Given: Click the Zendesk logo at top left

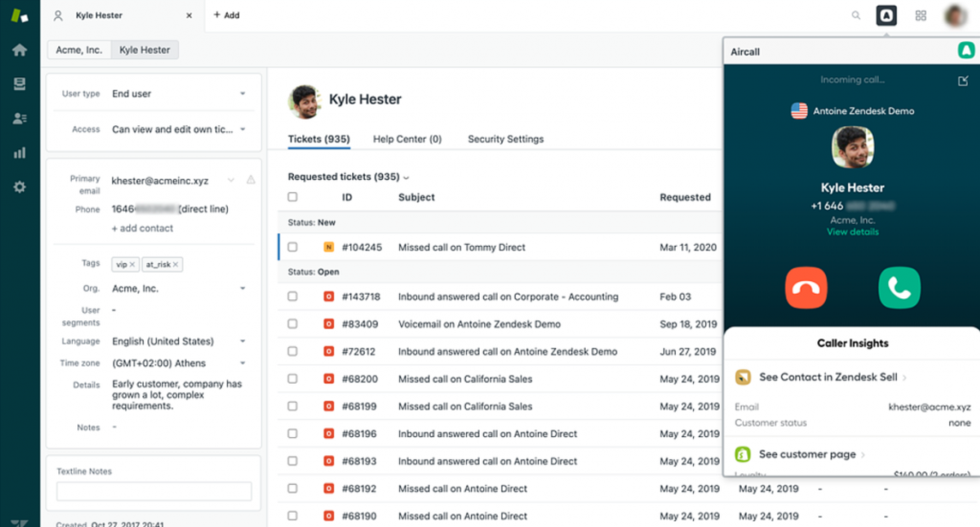Looking at the screenshot, I should click(x=19, y=15).
